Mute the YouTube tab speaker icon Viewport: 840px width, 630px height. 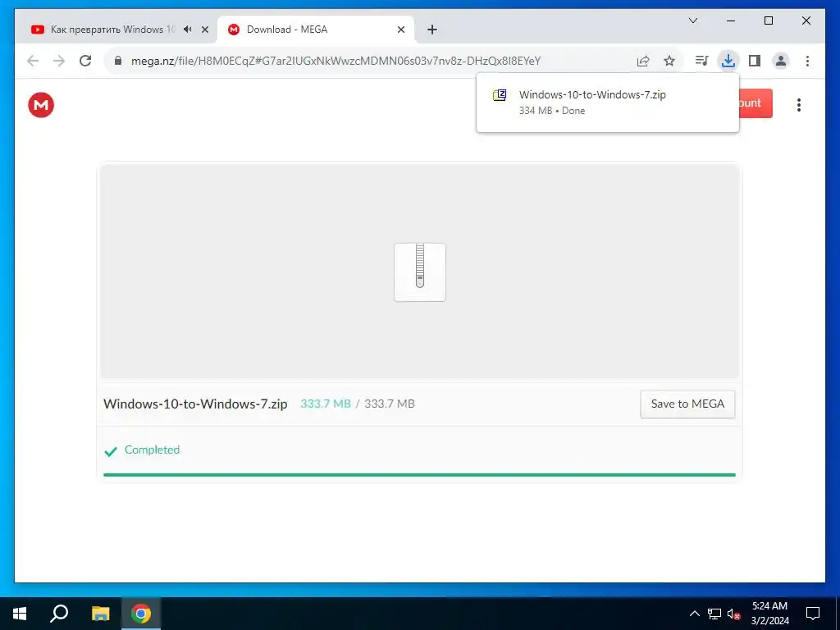(x=187, y=30)
